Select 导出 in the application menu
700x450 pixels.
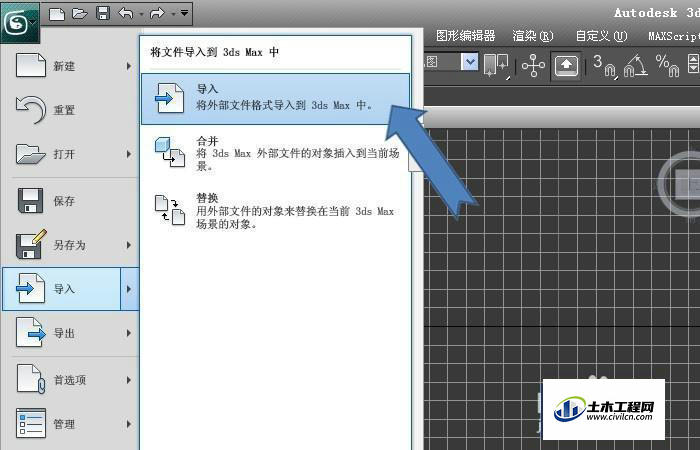tap(70, 333)
